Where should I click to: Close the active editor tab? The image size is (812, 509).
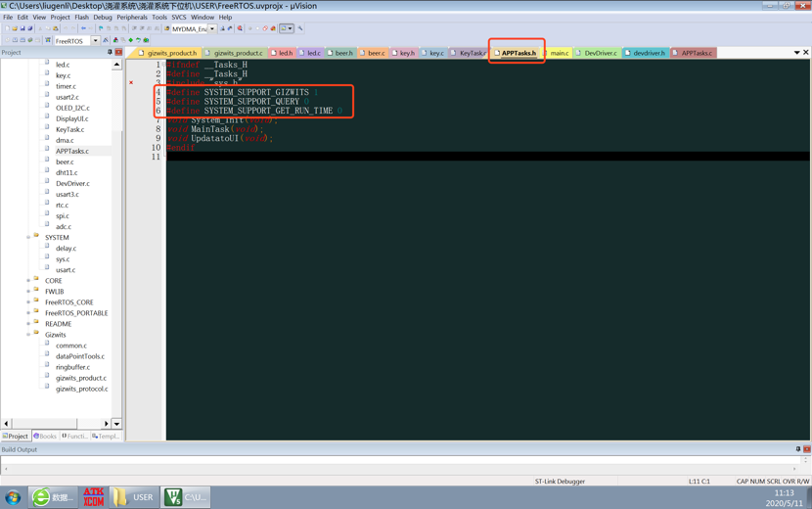coord(806,52)
